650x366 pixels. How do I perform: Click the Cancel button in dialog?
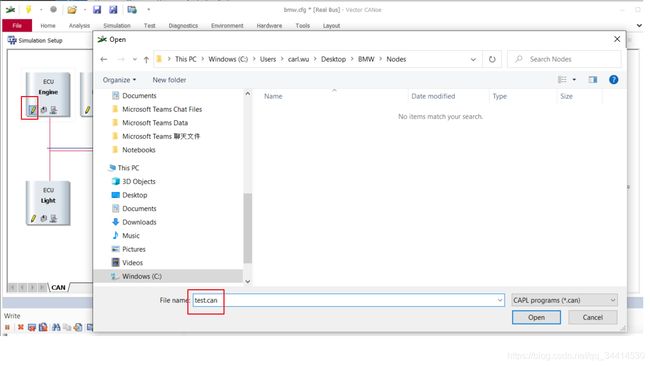[x=592, y=317]
